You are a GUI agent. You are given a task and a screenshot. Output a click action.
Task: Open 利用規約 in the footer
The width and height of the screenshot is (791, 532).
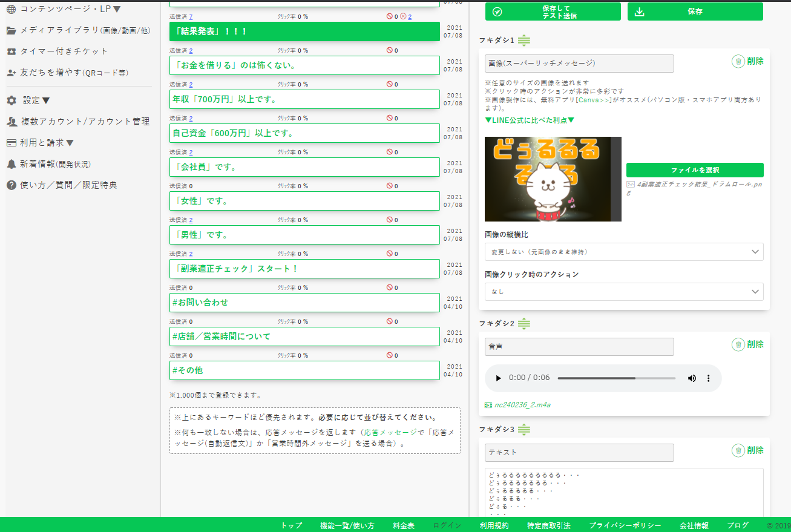494,525
